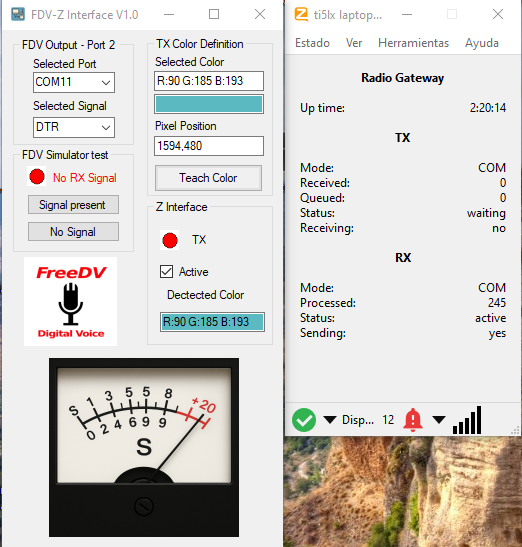This screenshot has width=522, height=547.
Task: Click the TX Receiving value no
Action: pyautogui.click(x=499, y=228)
